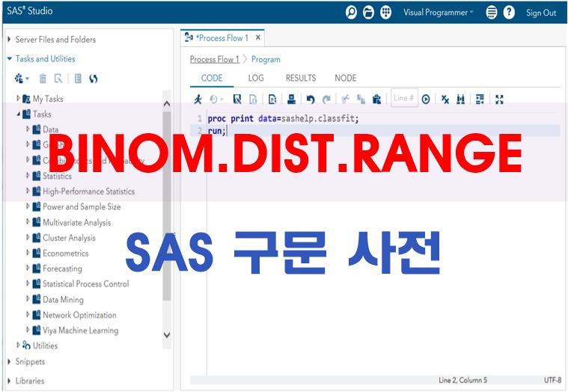Click the UTF-8 encoding status text
The image size is (568, 392).
tap(552, 380)
